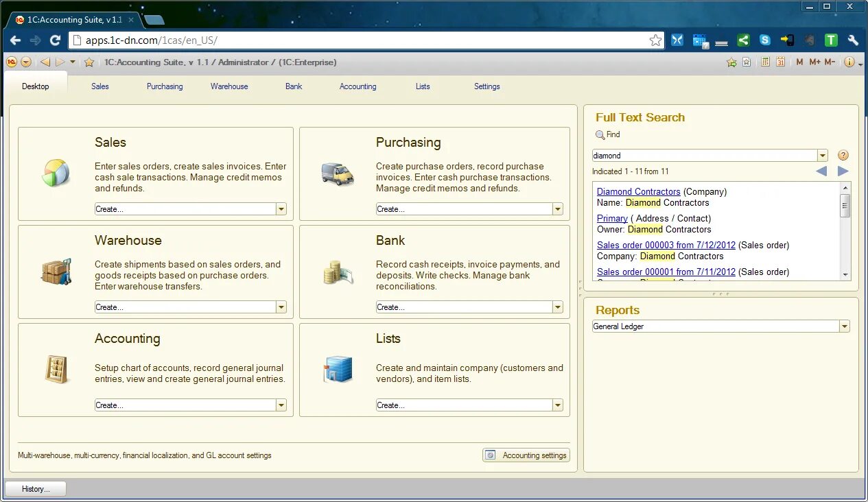Click the empty new tab button
This screenshot has height=502, width=868.
pyautogui.click(x=154, y=20)
